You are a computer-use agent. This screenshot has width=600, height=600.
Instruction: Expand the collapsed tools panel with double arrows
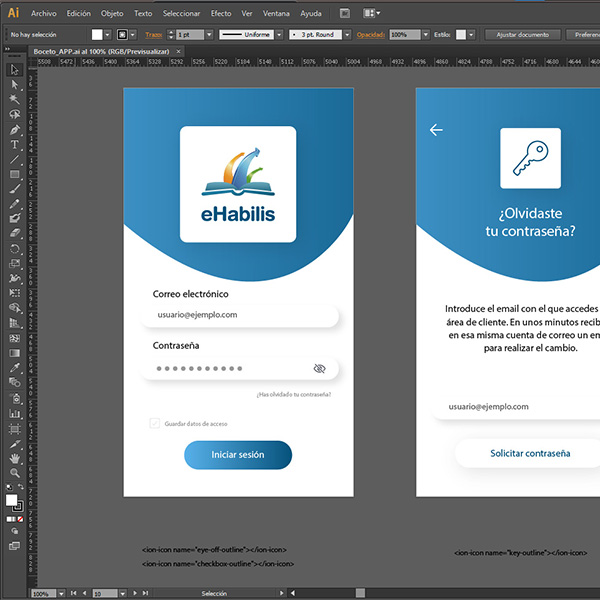tap(7, 49)
